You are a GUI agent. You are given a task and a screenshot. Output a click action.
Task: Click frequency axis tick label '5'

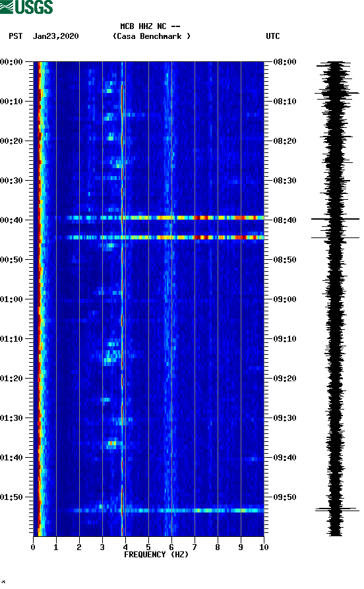tap(148, 547)
